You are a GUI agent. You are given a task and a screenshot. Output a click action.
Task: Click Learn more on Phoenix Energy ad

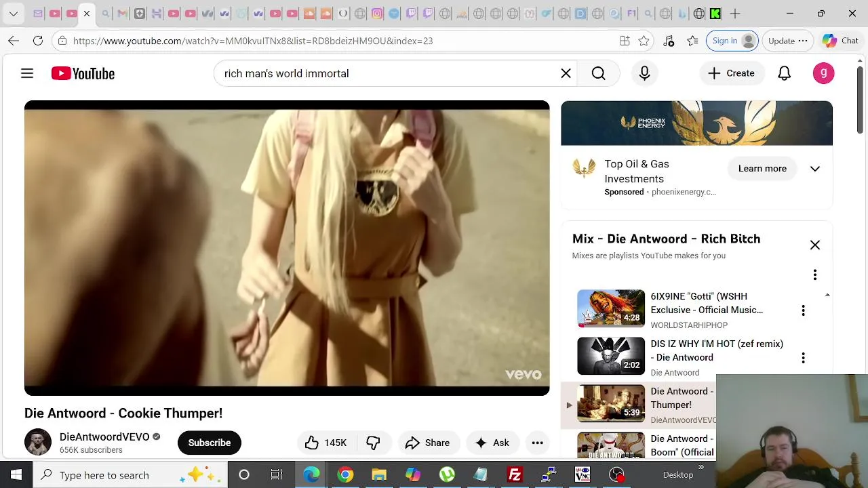click(x=762, y=169)
